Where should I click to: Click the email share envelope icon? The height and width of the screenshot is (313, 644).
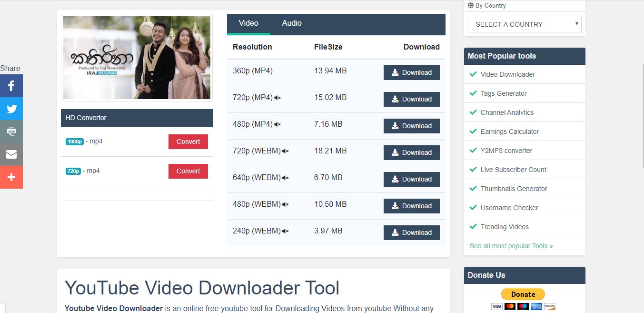(x=11, y=154)
